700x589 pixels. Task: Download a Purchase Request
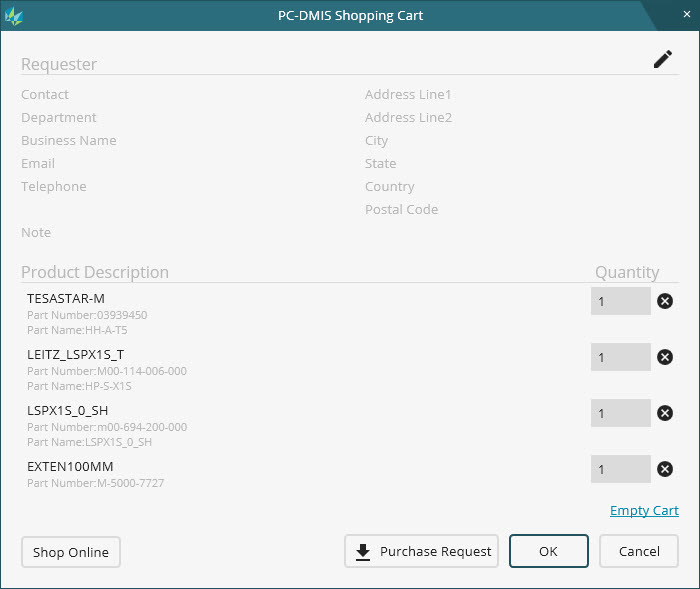pyautogui.click(x=421, y=551)
